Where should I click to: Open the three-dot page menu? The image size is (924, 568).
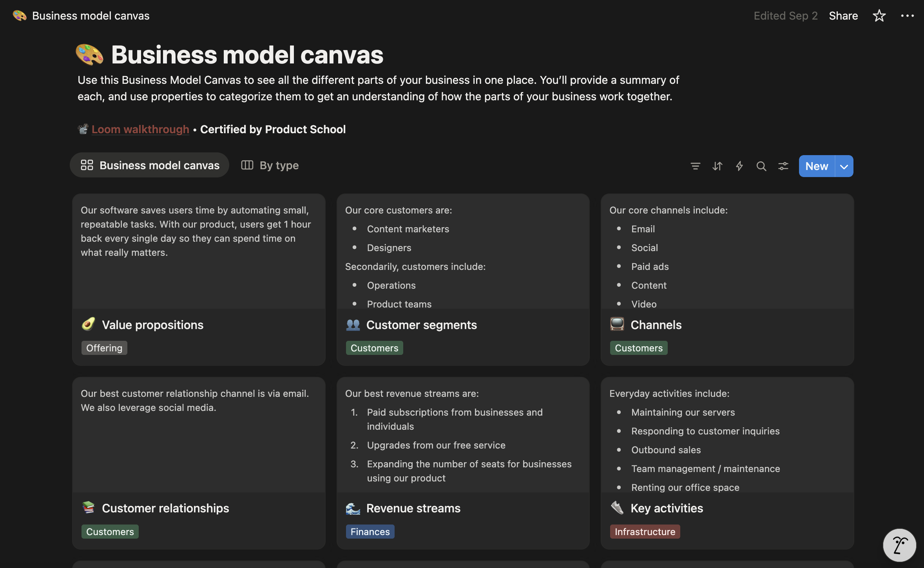pyautogui.click(x=907, y=16)
